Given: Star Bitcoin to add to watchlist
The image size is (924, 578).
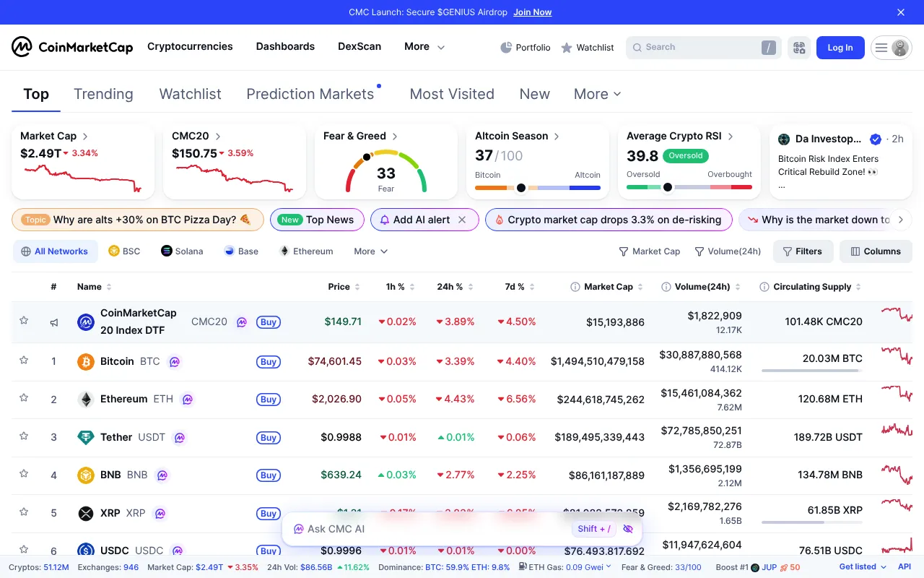Looking at the screenshot, I should 24,359.
